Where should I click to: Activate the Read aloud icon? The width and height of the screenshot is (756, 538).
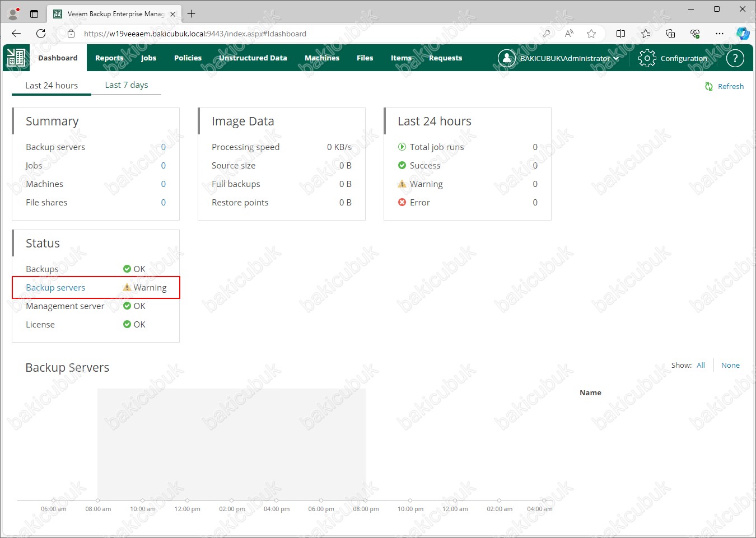tap(569, 34)
